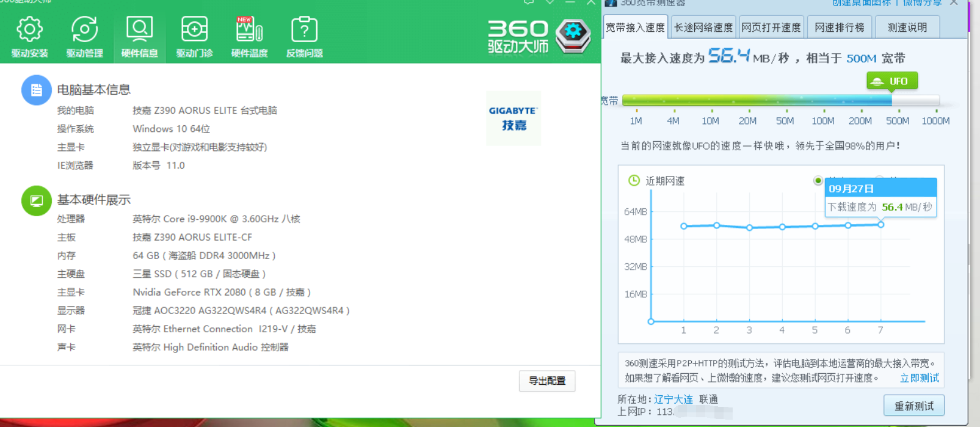Image resolution: width=980 pixels, height=427 pixels.
Task: Click the 辽宁大连 location link
Action: tap(673, 399)
